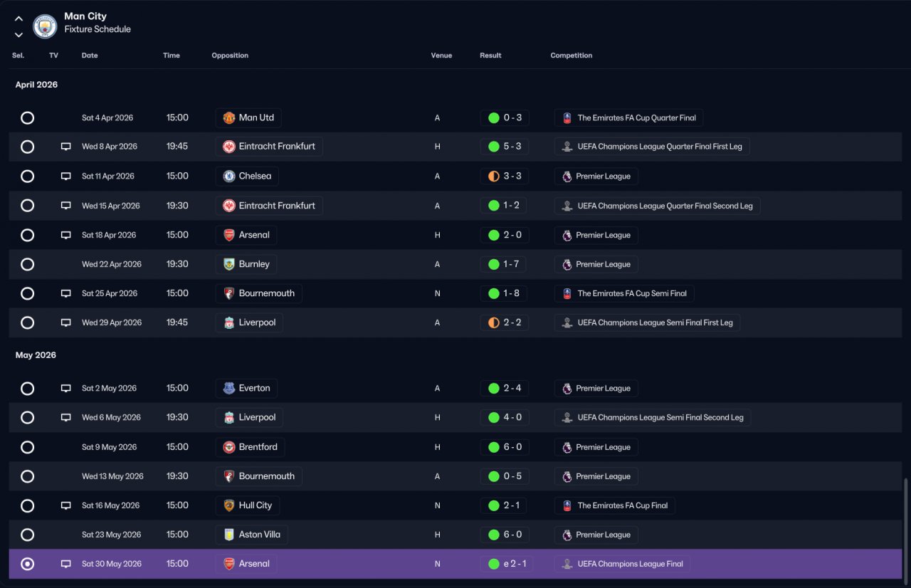Screen dimensions: 911x588
Task: Open the Brentford opposition button
Action: [251, 447]
